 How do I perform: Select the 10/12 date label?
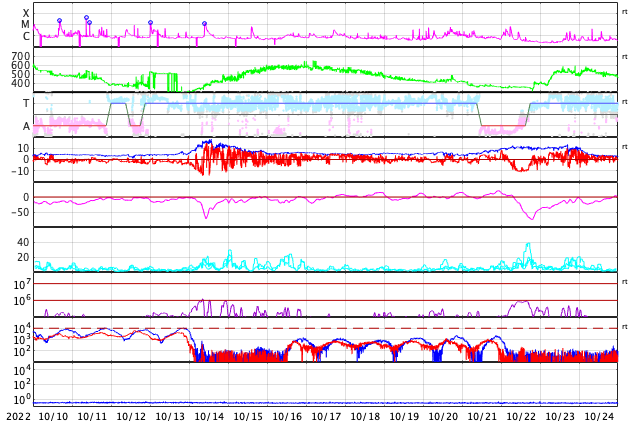(x=131, y=416)
